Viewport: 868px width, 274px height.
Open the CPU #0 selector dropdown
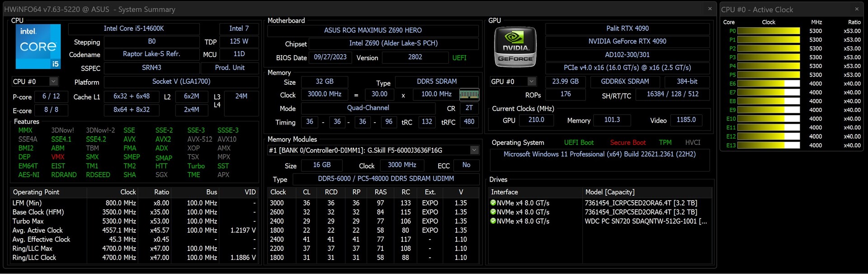[x=53, y=82]
